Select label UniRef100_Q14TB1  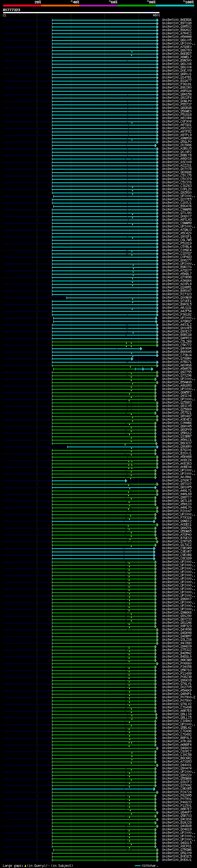coord(177,78)
